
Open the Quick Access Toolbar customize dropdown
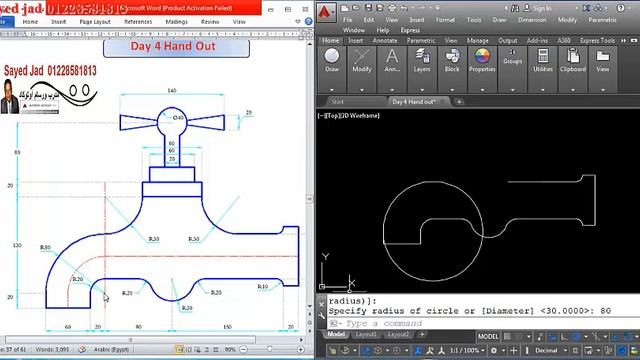point(437,8)
